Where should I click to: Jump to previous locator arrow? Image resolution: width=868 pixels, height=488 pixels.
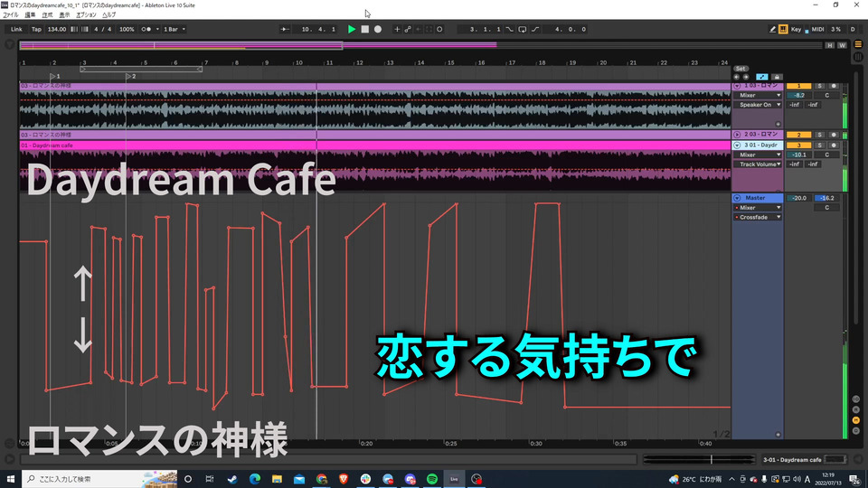pos(736,77)
